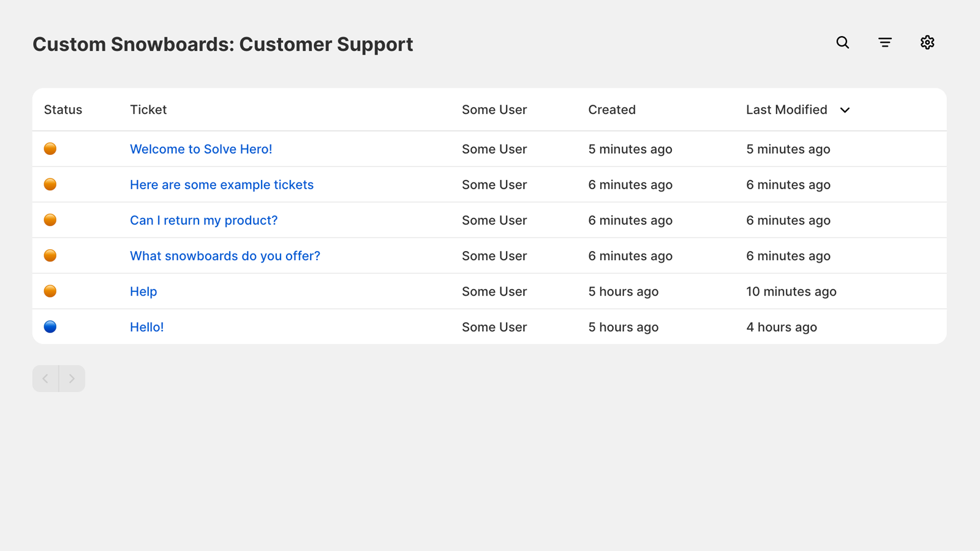Click the orange status dot for Welcome ticket

click(x=50, y=149)
